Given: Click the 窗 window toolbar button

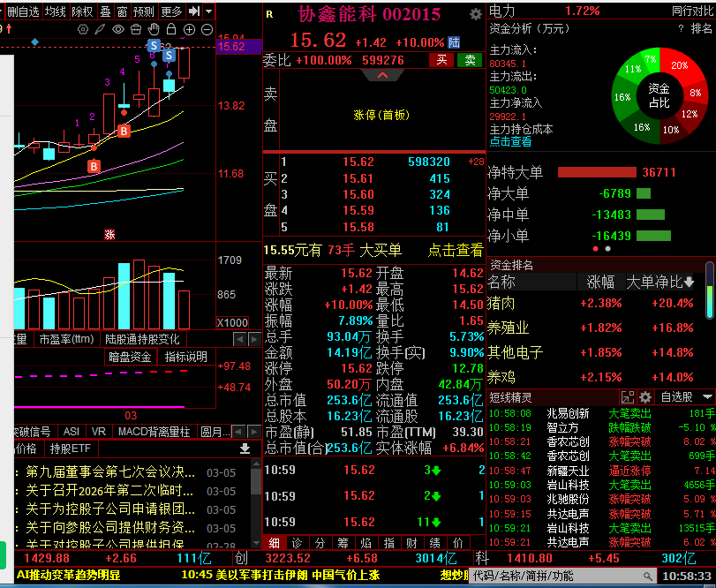Looking at the screenshot, I should (x=122, y=11).
